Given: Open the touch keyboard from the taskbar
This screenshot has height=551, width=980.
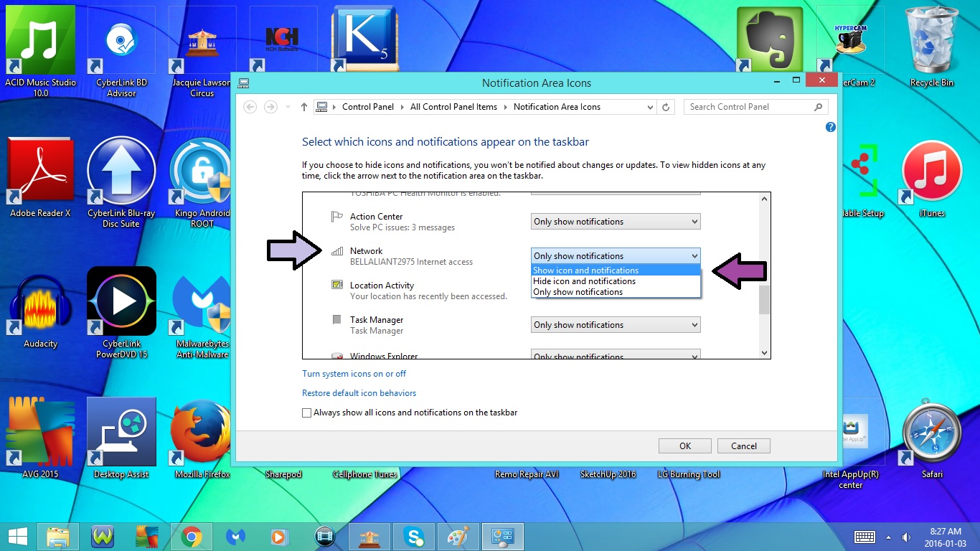Looking at the screenshot, I should coord(864,537).
